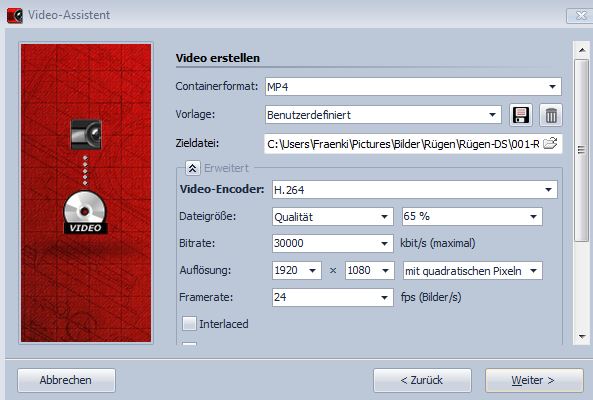Click the Erweitert section title text

(226, 168)
